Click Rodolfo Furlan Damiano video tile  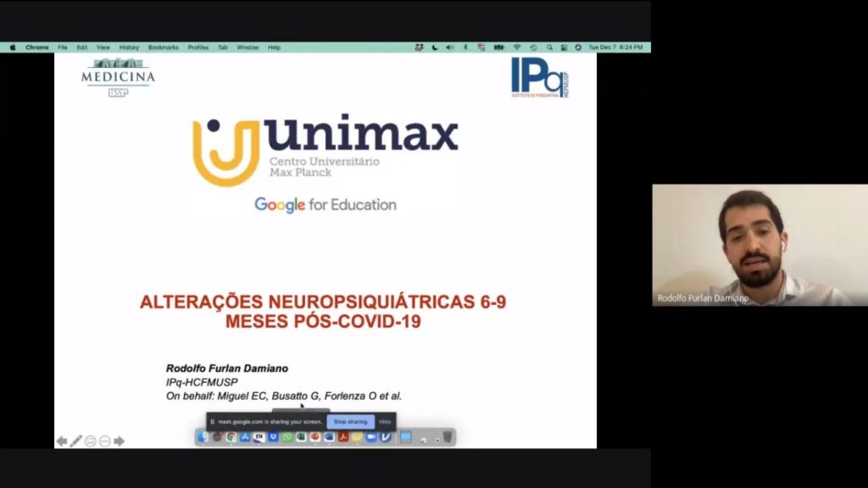[759, 245]
